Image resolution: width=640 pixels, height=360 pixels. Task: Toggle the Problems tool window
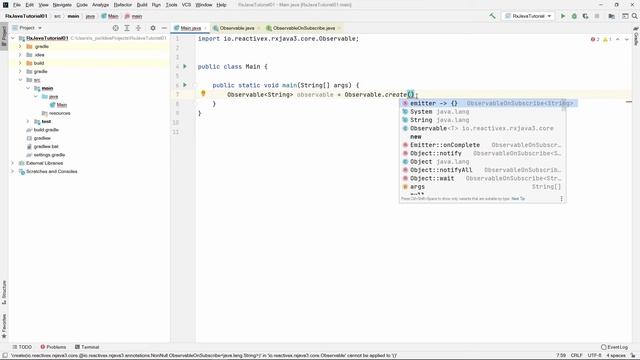coord(53,347)
